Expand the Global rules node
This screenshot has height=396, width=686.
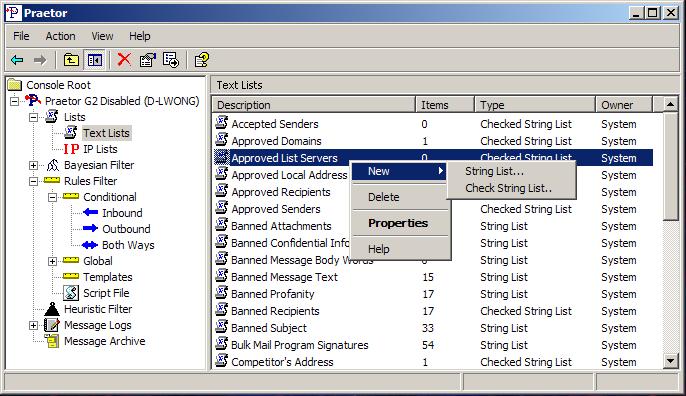coord(52,261)
